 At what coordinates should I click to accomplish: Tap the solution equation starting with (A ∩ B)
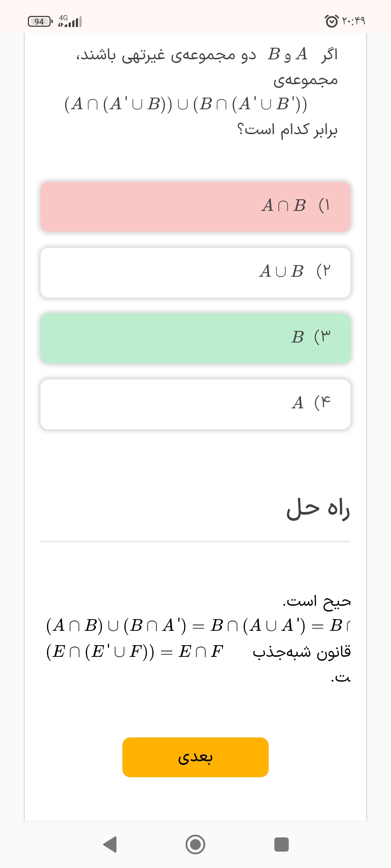(197, 625)
